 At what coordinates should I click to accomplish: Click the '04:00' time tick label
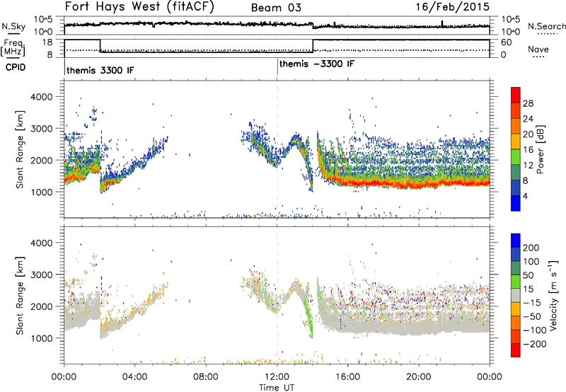(134, 377)
